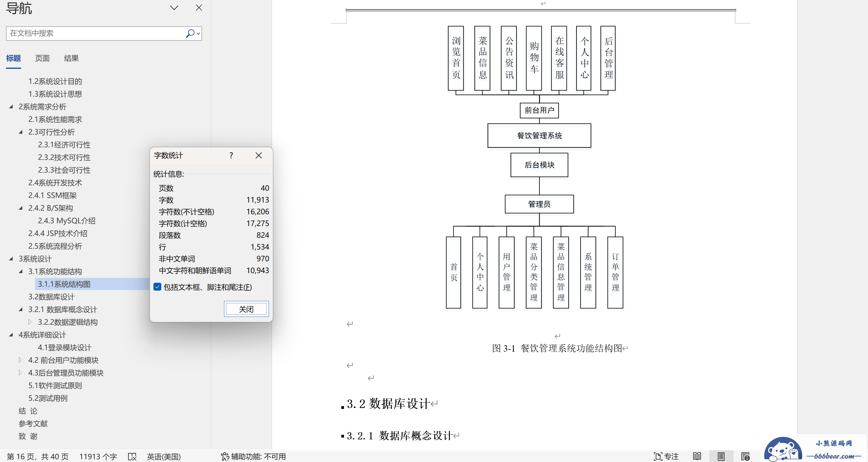Image resolution: width=868 pixels, height=462 pixels.
Task: Collapse the 2系统需求分析 heading
Action: point(11,107)
